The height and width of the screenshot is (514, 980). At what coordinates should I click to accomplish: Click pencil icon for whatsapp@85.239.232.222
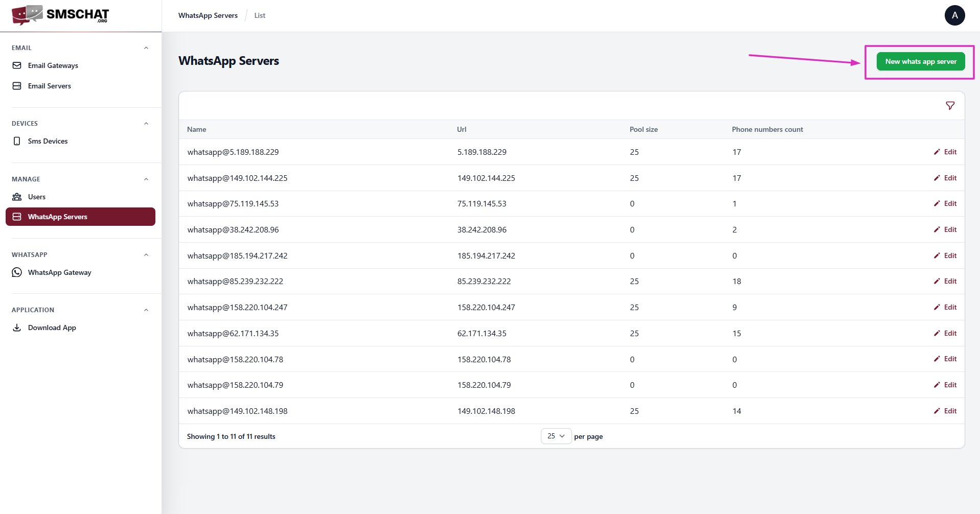tap(937, 281)
